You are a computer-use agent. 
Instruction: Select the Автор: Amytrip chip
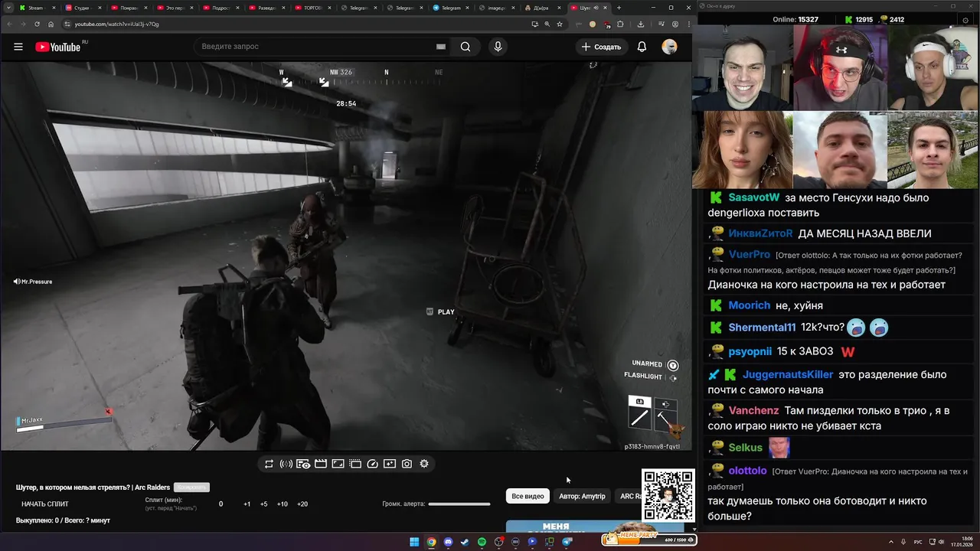point(582,496)
